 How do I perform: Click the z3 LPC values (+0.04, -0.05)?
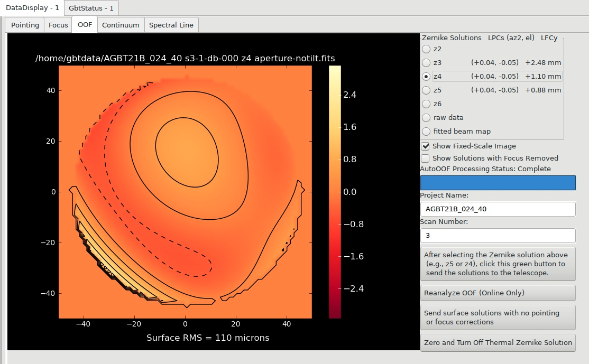click(495, 63)
